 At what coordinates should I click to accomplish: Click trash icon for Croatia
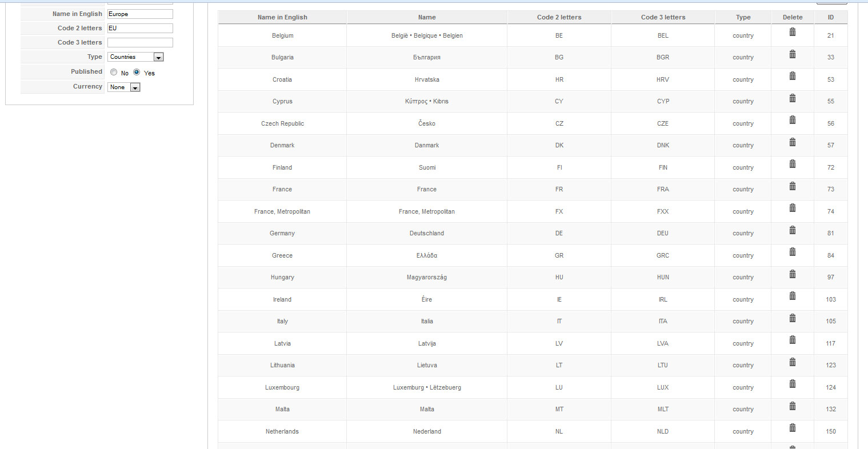pyautogui.click(x=793, y=76)
